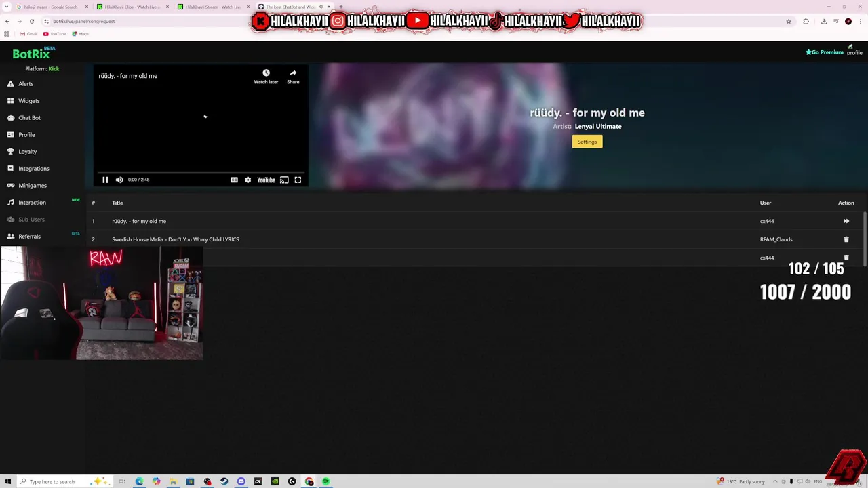This screenshot has width=868, height=488.
Task: Click the Title column header
Action: tap(117, 203)
